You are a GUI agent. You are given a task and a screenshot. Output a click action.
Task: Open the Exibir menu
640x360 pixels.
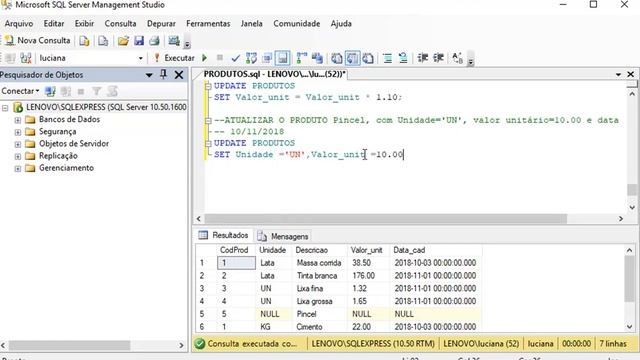[84, 24]
